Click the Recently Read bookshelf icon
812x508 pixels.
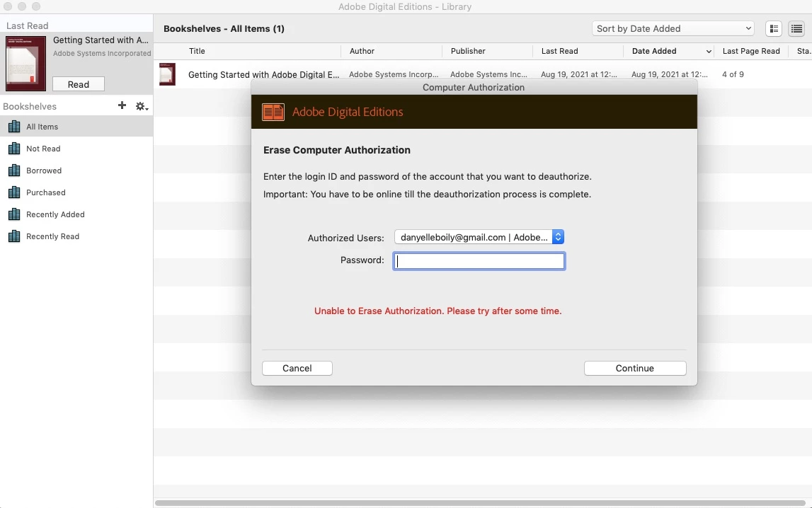pyautogui.click(x=14, y=236)
